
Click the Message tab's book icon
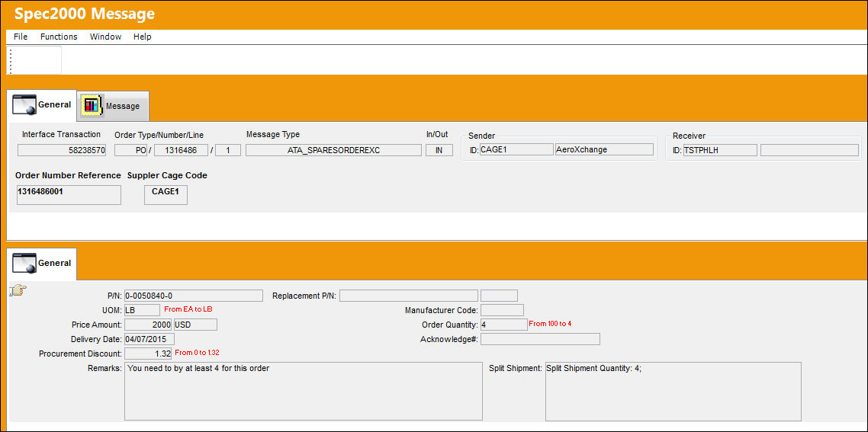pyautogui.click(x=92, y=105)
